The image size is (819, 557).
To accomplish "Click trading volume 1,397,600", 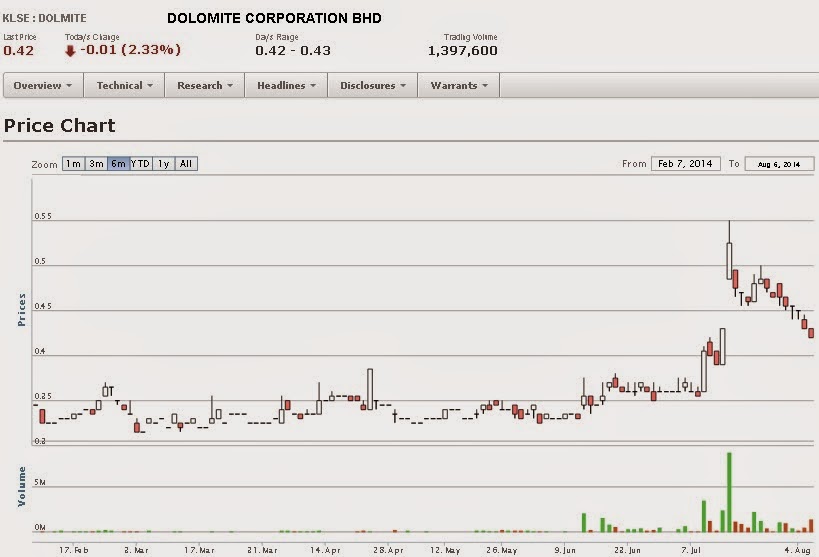I will 463,51.
